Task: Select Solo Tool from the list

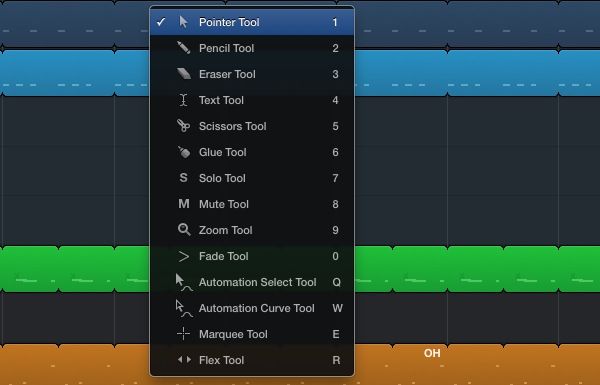Action: 252,178
